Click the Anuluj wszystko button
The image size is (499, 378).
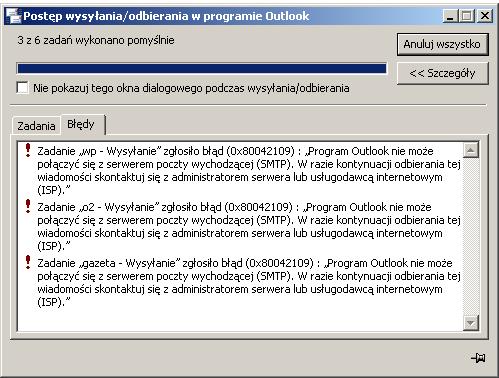(x=442, y=44)
